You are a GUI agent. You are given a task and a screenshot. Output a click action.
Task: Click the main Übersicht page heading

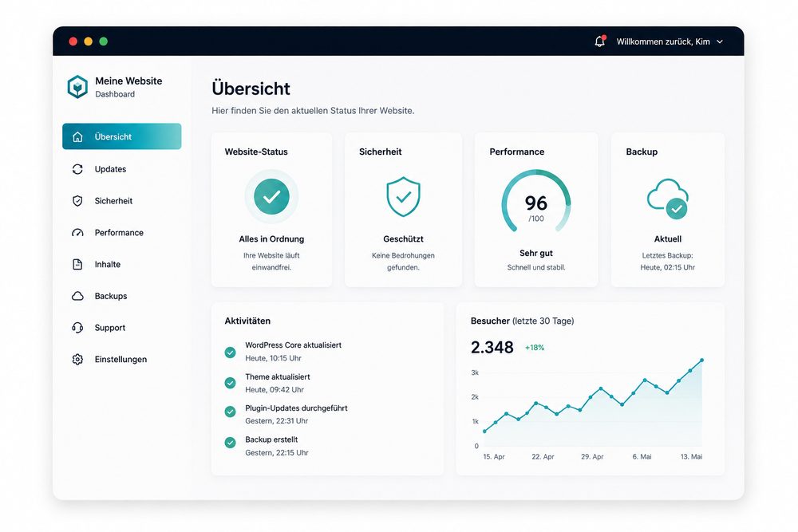click(x=251, y=89)
